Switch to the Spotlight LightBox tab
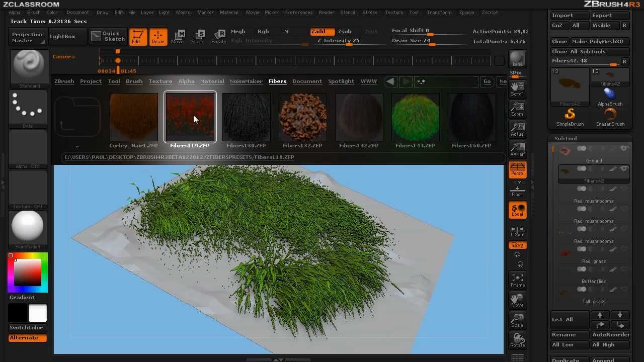 tap(341, 81)
